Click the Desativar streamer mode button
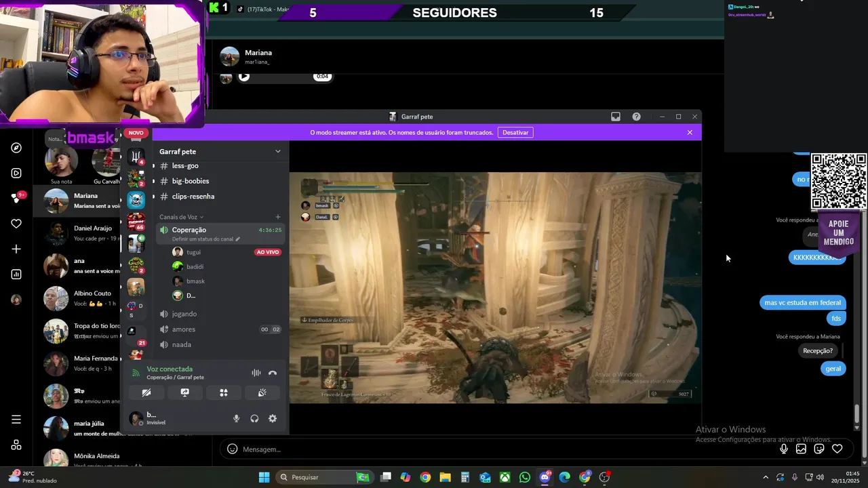 pyautogui.click(x=515, y=132)
